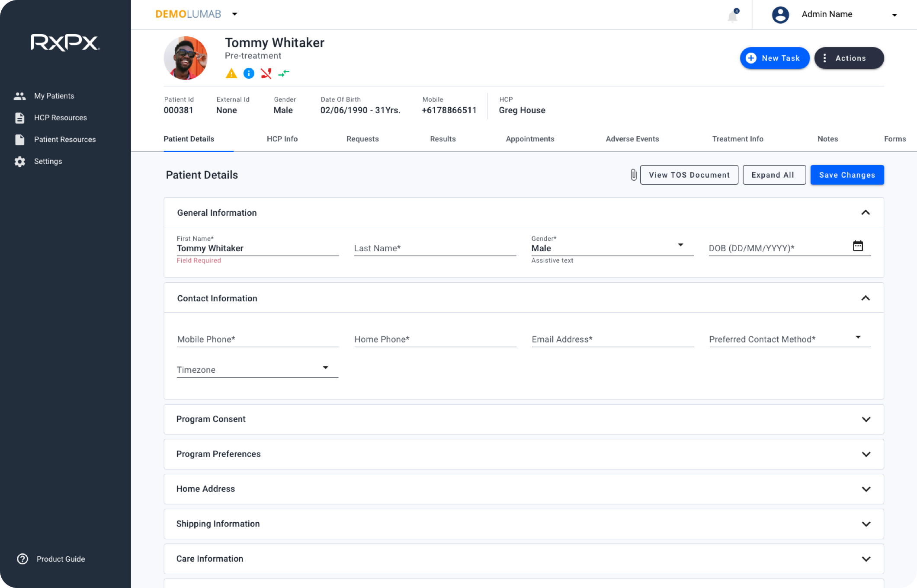917x588 pixels.
Task: Switch to the Adverse Events tab
Action: pyautogui.click(x=632, y=139)
